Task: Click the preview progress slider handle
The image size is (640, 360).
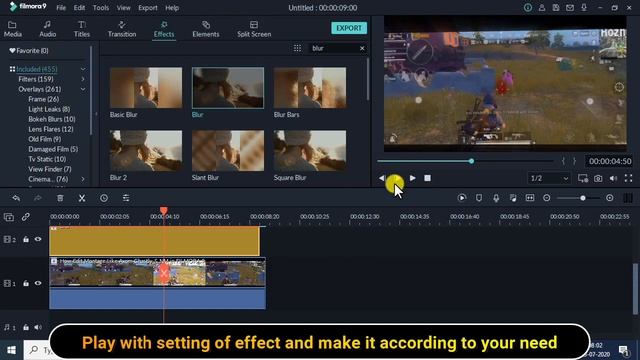Action: [471, 161]
